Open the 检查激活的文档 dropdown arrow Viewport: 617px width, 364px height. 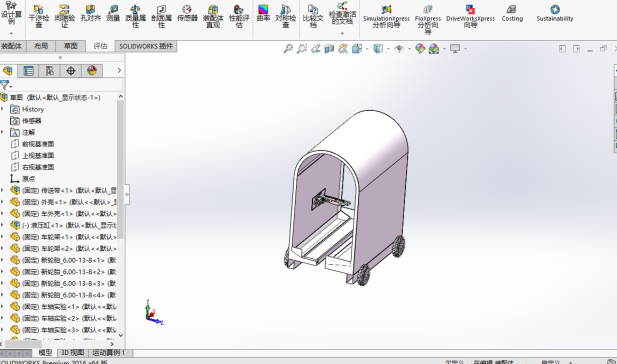click(x=342, y=33)
